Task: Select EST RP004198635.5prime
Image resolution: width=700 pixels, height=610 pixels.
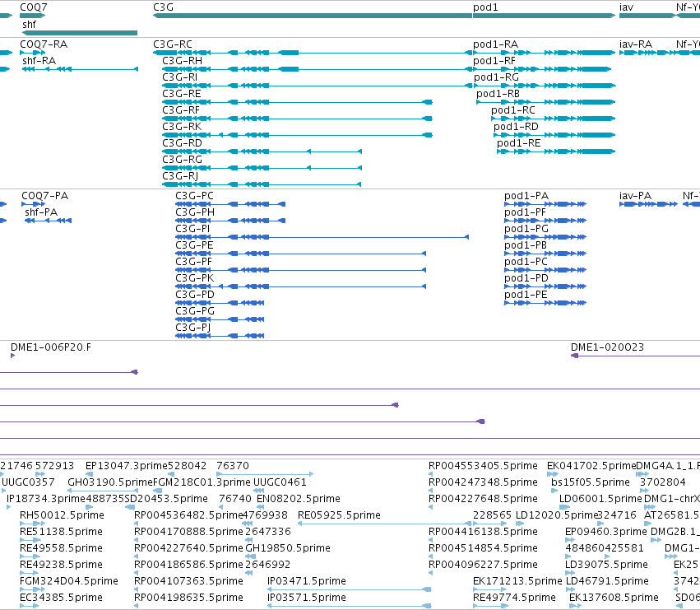Action: pyautogui.click(x=189, y=598)
